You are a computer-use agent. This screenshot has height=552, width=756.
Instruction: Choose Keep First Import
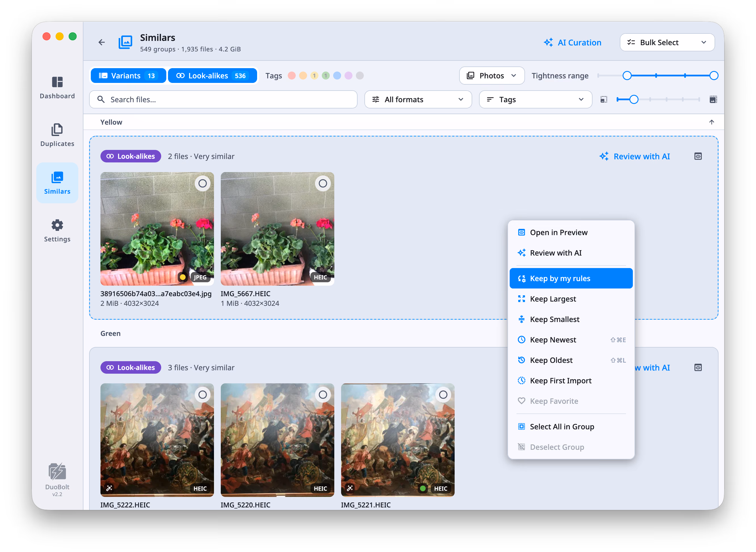click(571, 380)
